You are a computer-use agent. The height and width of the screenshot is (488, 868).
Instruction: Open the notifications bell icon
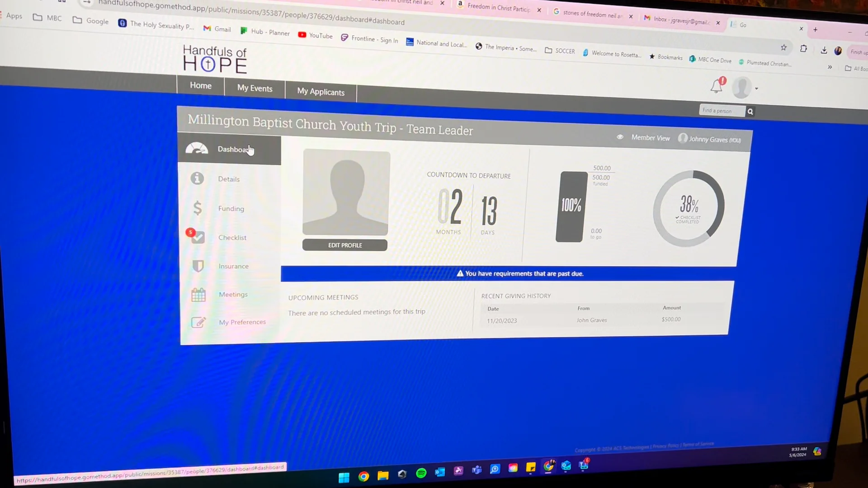tap(717, 86)
